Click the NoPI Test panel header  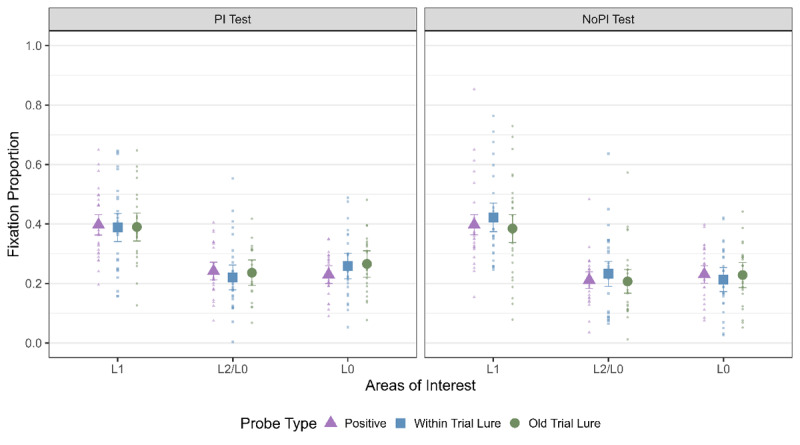608,19
